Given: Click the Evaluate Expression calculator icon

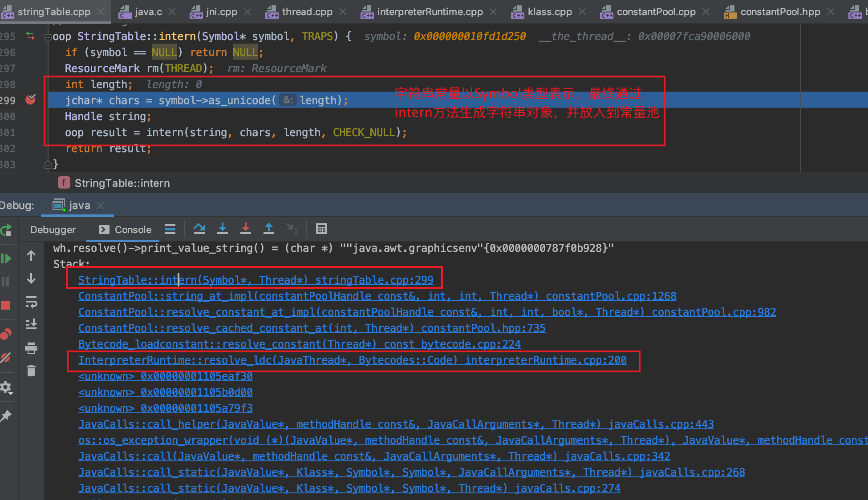Looking at the screenshot, I should tap(321, 229).
